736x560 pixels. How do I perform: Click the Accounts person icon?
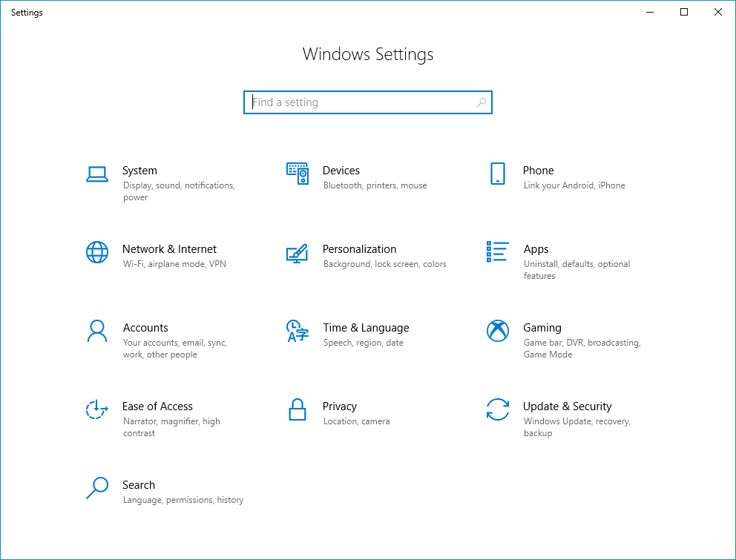coord(97,331)
